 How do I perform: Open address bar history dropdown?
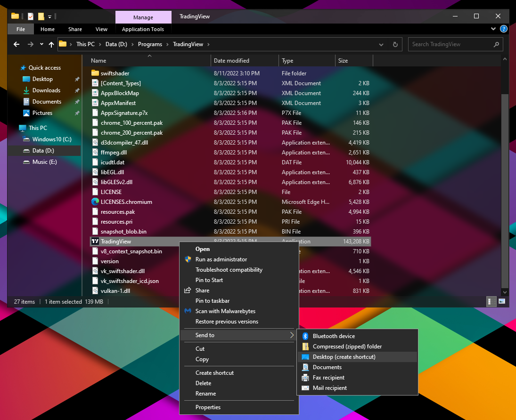381,44
